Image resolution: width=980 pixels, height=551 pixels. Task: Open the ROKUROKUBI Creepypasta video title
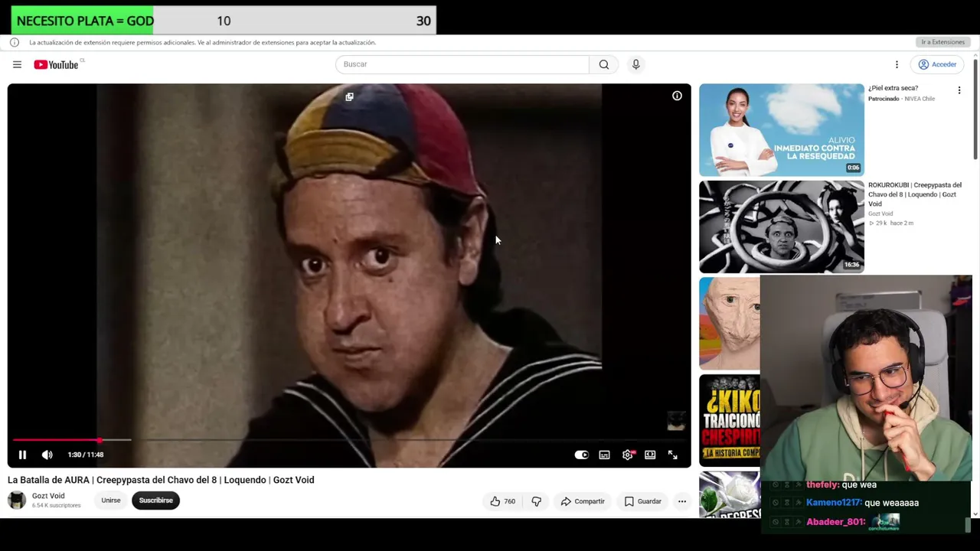point(915,194)
